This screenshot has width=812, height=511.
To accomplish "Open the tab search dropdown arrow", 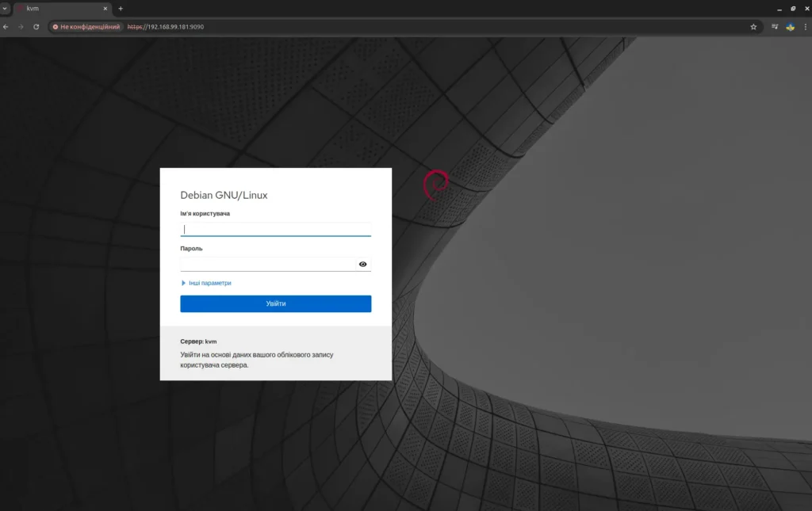I will coord(5,8).
